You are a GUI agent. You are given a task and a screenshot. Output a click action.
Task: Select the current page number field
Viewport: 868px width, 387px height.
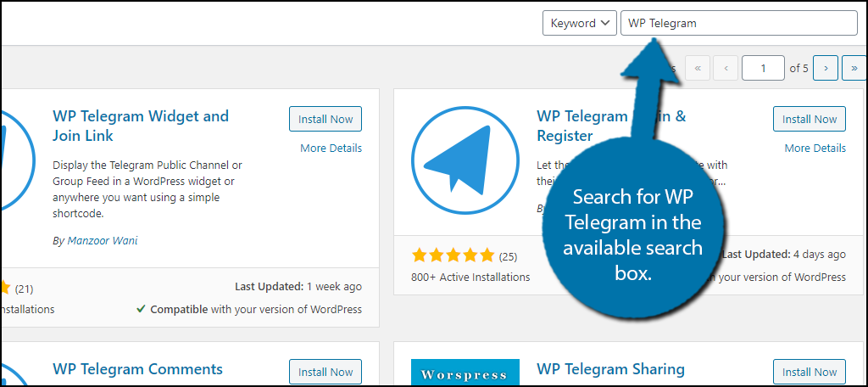[x=762, y=68]
